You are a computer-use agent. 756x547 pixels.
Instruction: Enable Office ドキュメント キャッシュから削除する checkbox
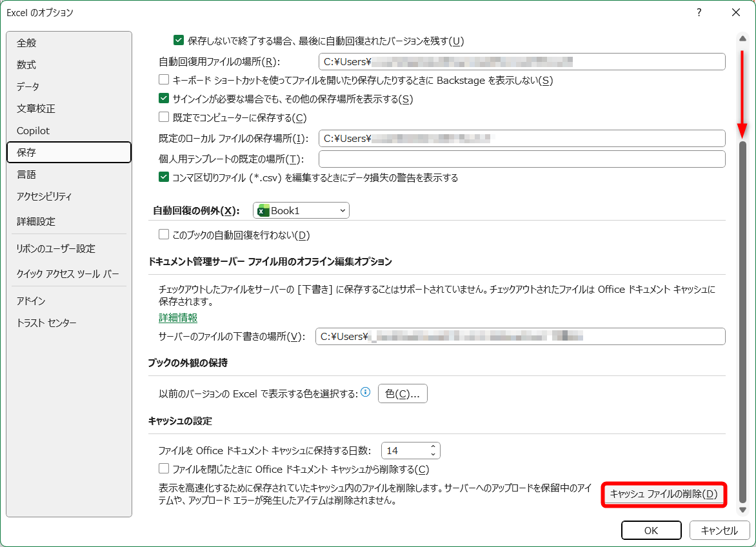pos(164,470)
